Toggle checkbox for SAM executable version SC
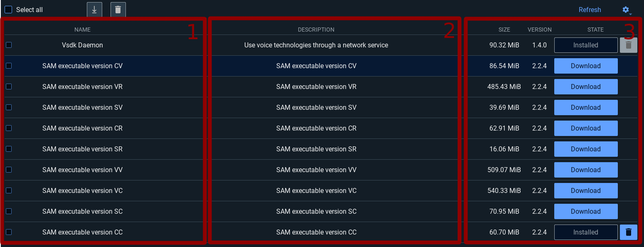644x247 pixels. click(x=9, y=211)
